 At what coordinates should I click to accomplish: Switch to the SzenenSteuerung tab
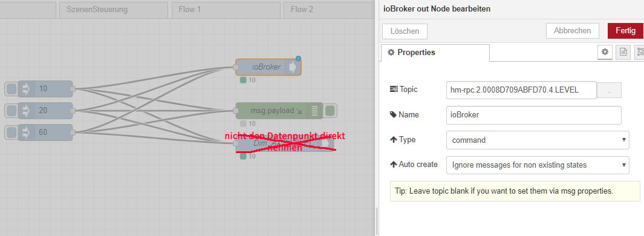(113, 10)
